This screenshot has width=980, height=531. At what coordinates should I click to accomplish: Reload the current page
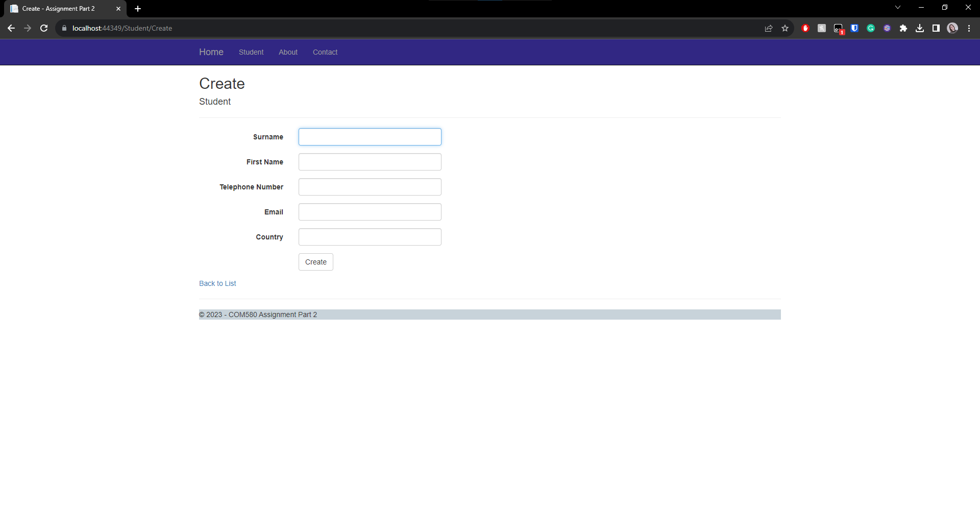point(44,28)
